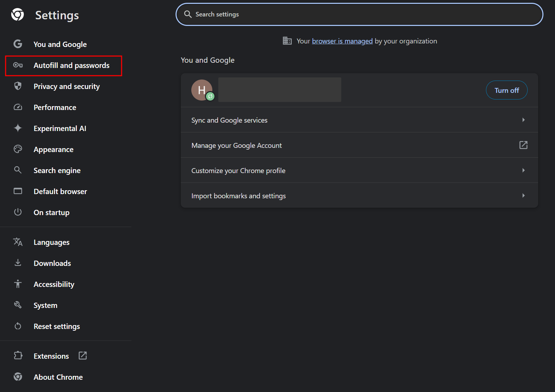Click the translate icon for Languages

(x=18, y=242)
